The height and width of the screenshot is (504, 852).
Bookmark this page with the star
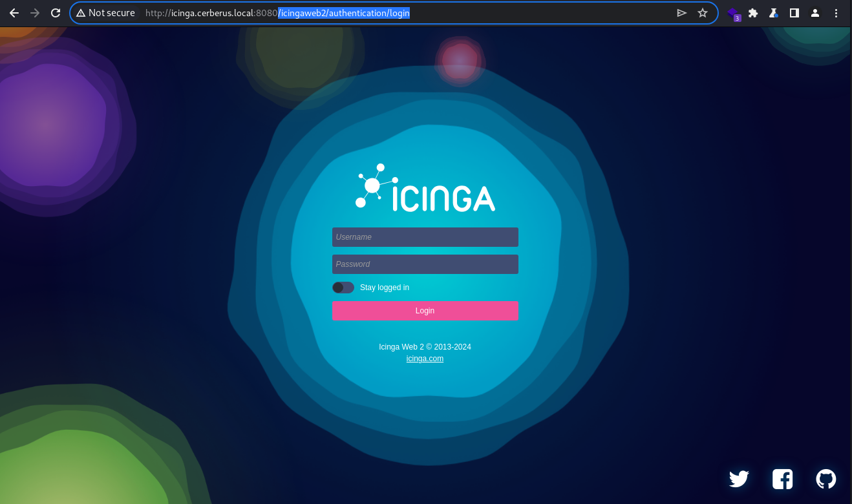click(x=703, y=13)
